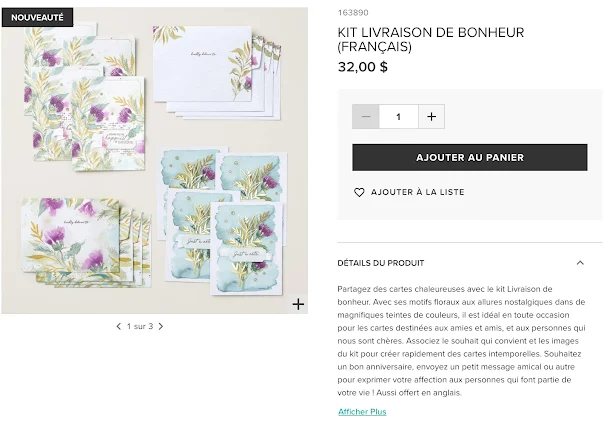Click the product description paragraph
Screen dimensions: 604x425
pos(461,341)
